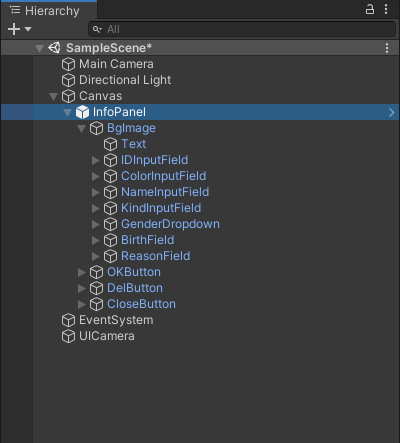The width and height of the screenshot is (400, 443).
Task: Click the ReasonField cube icon
Action: tap(110, 256)
